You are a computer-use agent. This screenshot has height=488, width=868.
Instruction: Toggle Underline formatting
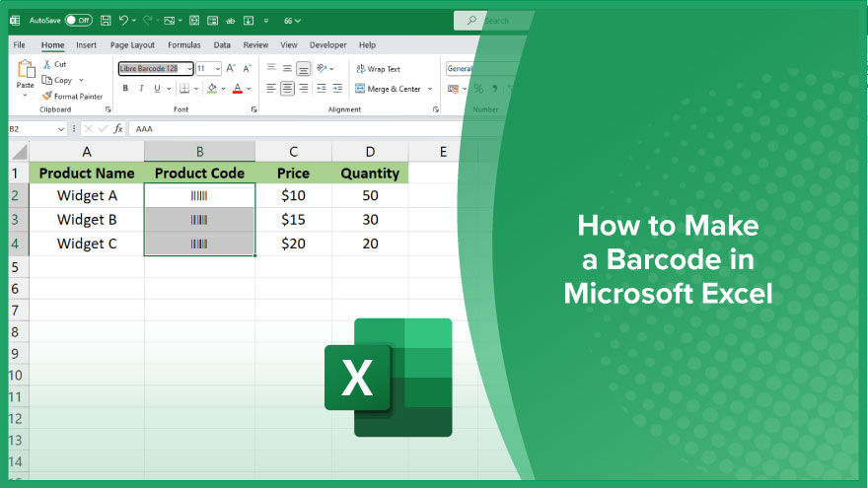click(157, 89)
